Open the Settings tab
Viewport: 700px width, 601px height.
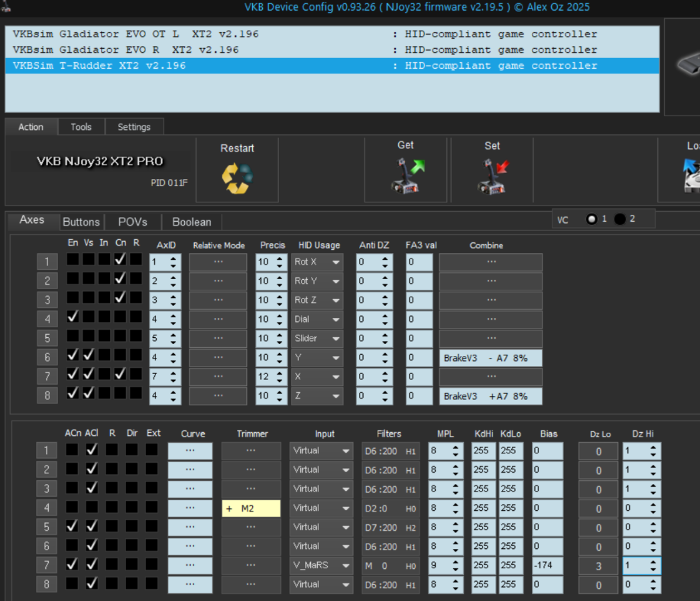click(x=134, y=127)
